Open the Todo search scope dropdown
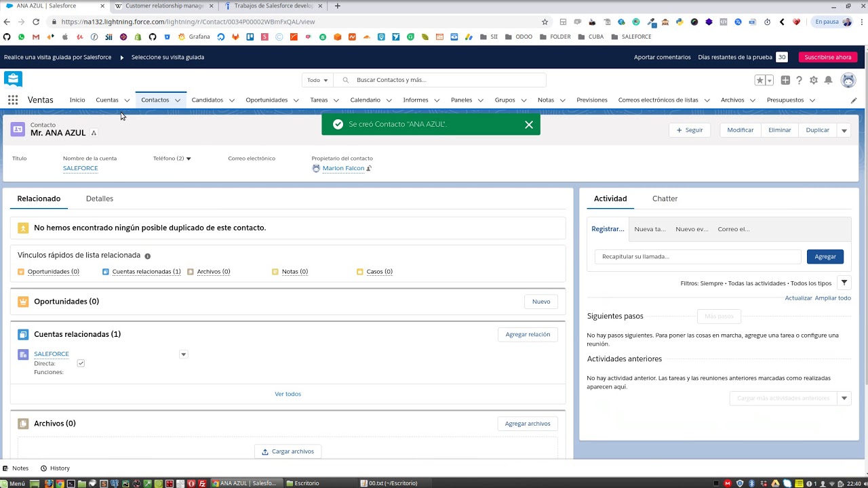 pos(317,80)
